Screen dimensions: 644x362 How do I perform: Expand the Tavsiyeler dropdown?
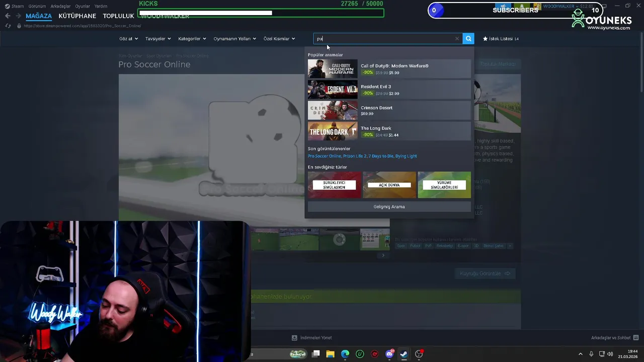[158, 39]
